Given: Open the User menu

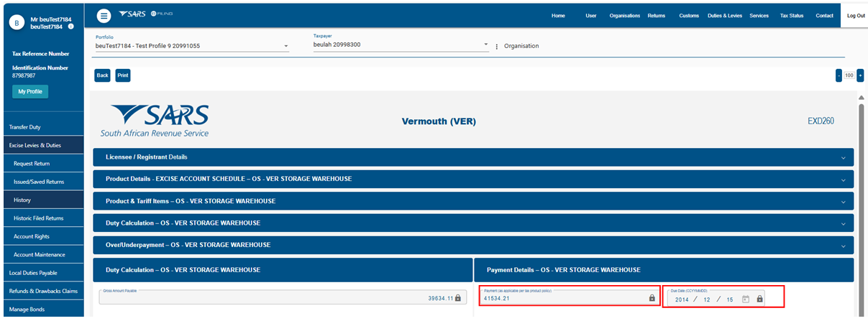Looking at the screenshot, I should [590, 16].
